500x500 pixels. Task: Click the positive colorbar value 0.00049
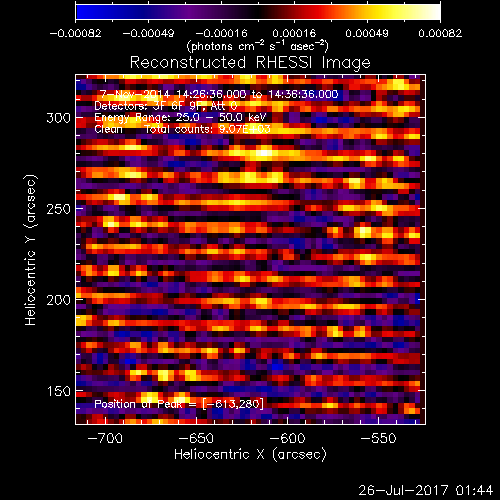(x=367, y=33)
